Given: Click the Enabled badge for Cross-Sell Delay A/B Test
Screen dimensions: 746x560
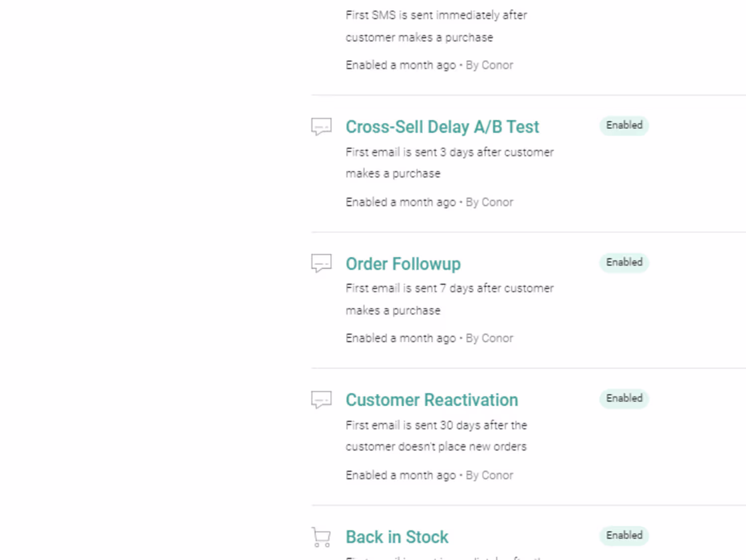Looking at the screenshot, I should click(x=624, y=125).
